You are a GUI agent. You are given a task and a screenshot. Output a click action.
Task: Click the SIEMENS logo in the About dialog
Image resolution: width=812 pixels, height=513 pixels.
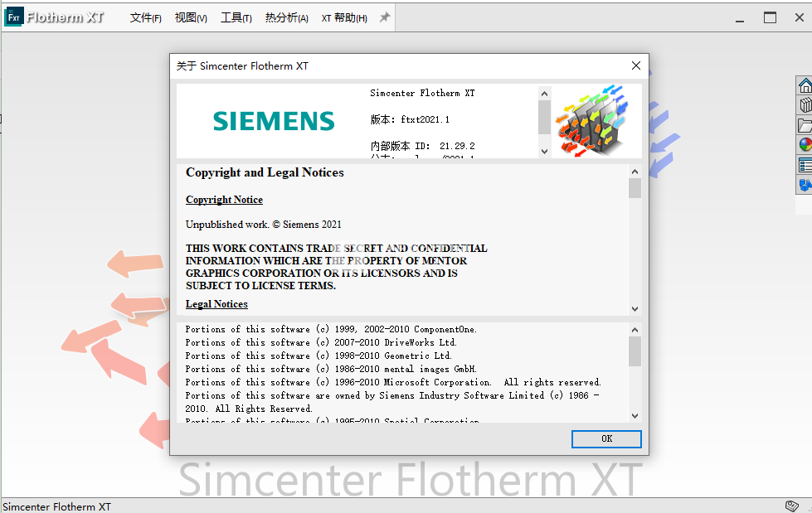[x=274, y=121]
